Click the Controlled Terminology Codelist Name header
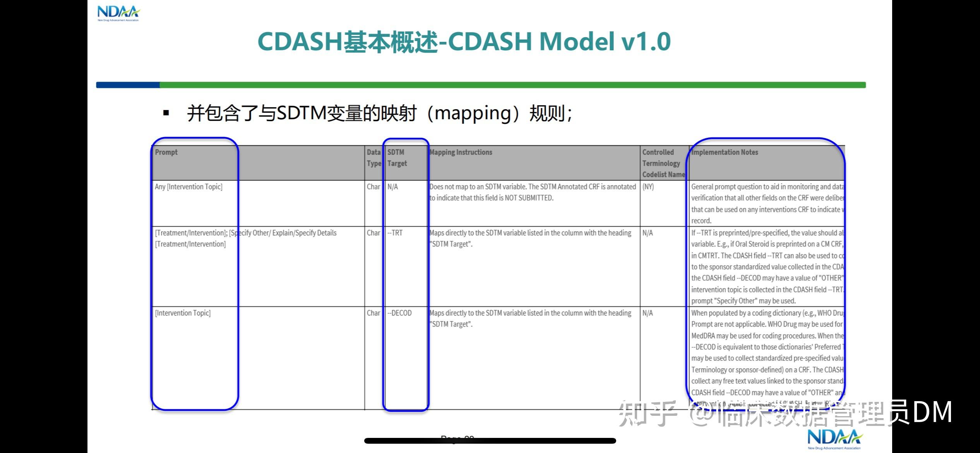Screen dimensions: 980x453 [663, 163]
